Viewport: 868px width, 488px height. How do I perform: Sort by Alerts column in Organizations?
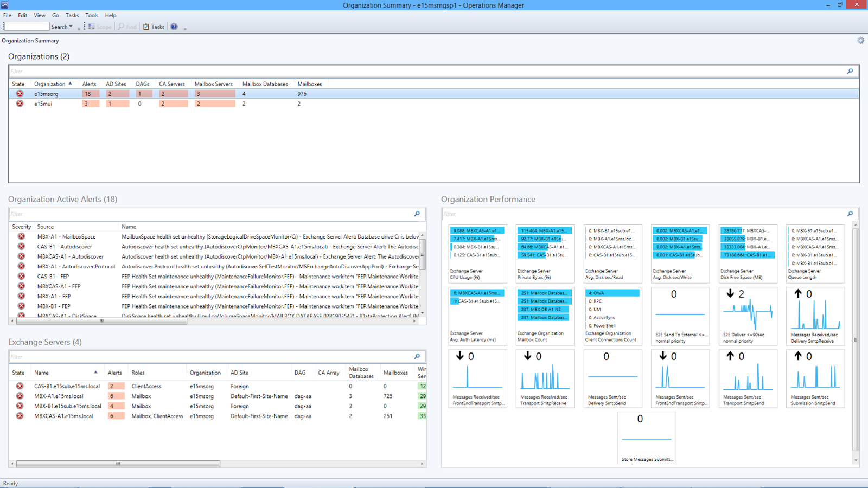pyautogui.click(x=89, y=84)
